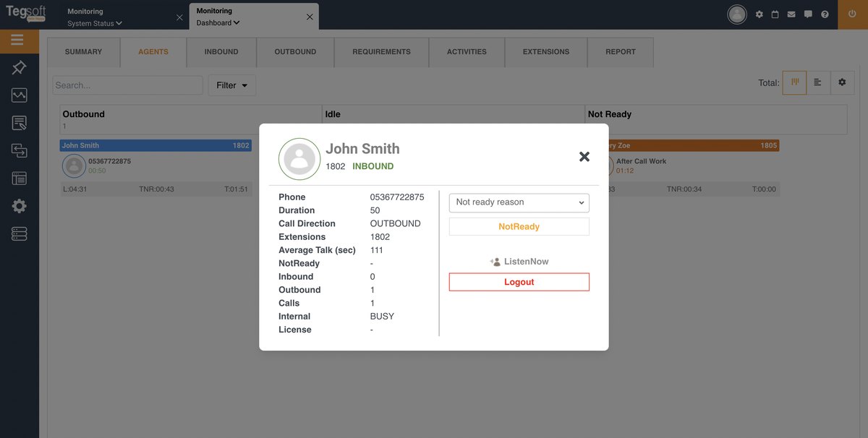
Task: Select the EXTENSIONS tab
Action: click(x=546, y=52)
